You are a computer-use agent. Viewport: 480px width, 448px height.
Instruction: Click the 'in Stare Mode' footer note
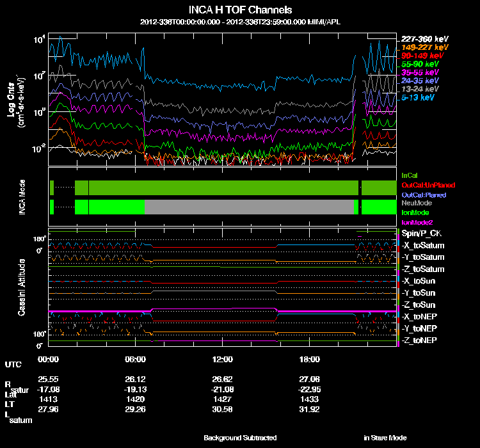385,438
